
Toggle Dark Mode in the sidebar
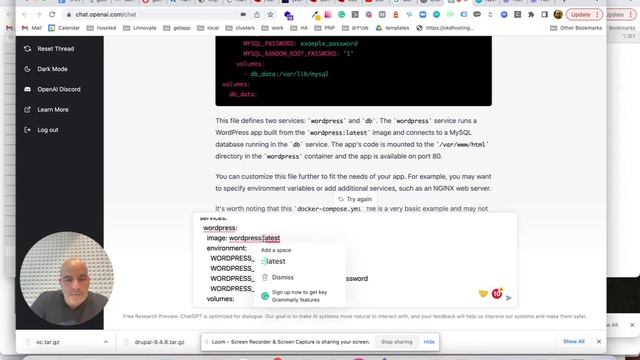52,69
